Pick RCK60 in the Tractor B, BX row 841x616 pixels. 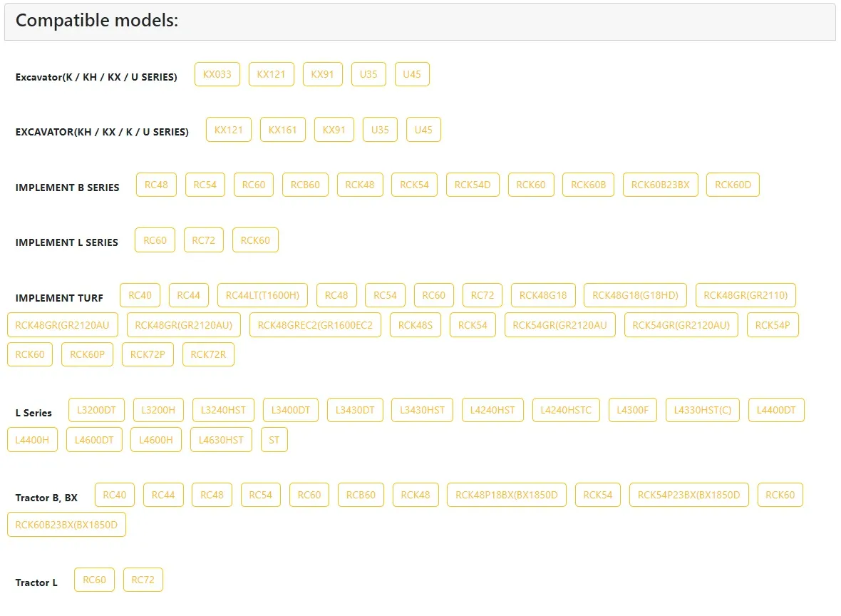point(780,495)
